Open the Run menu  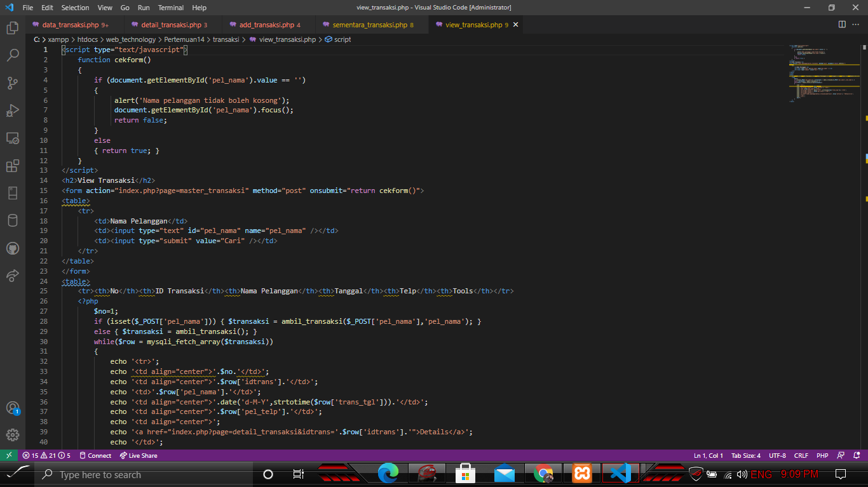tap(144, 8)
